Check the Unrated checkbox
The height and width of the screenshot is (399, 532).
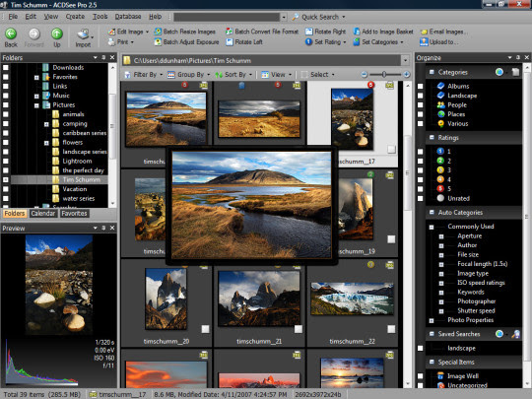click(x=421, y=198)
